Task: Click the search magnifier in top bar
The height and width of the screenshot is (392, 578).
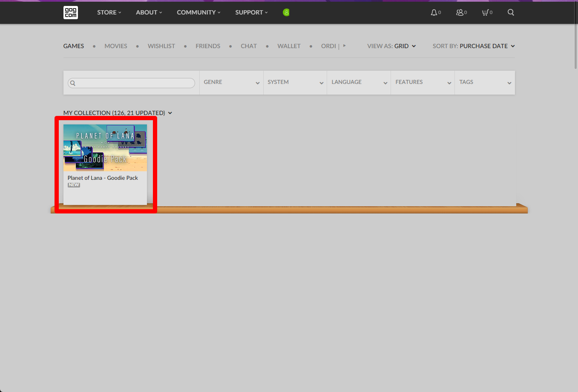Action: point(511,12)
